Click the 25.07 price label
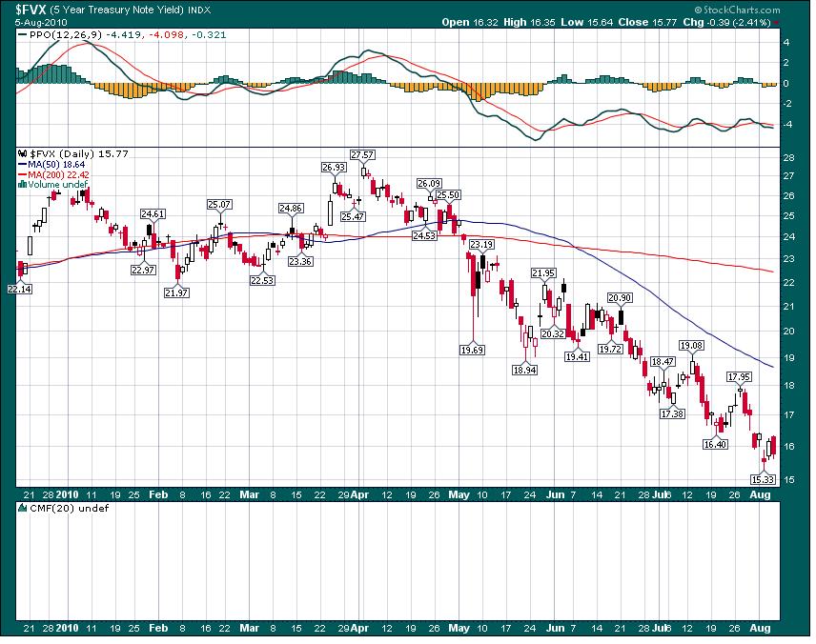This screenshot has width=816, height=644. tap(219, 205)
